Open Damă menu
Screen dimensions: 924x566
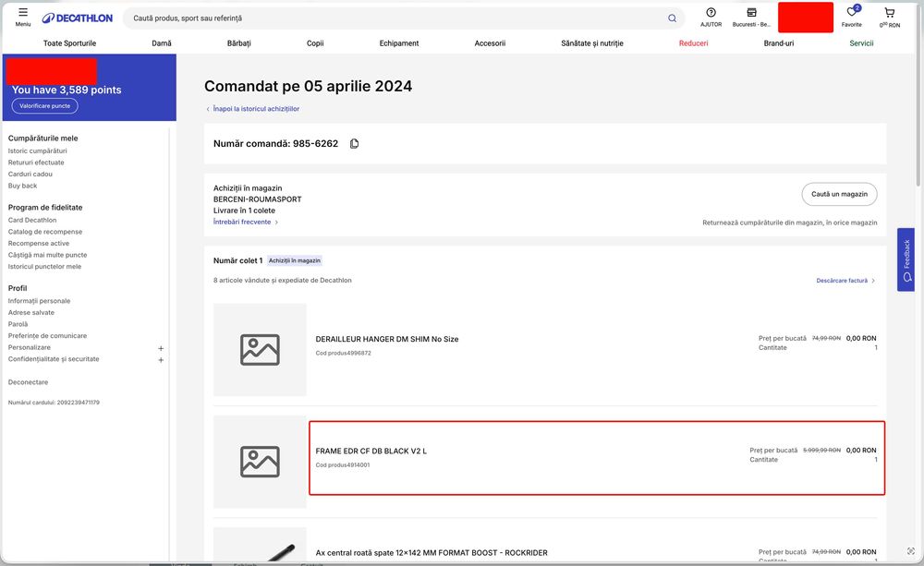point(162,43)
